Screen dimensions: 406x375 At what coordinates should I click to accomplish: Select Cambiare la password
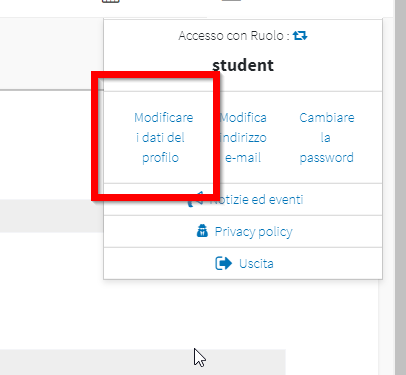pyautogui.click(x=327, y=137)
